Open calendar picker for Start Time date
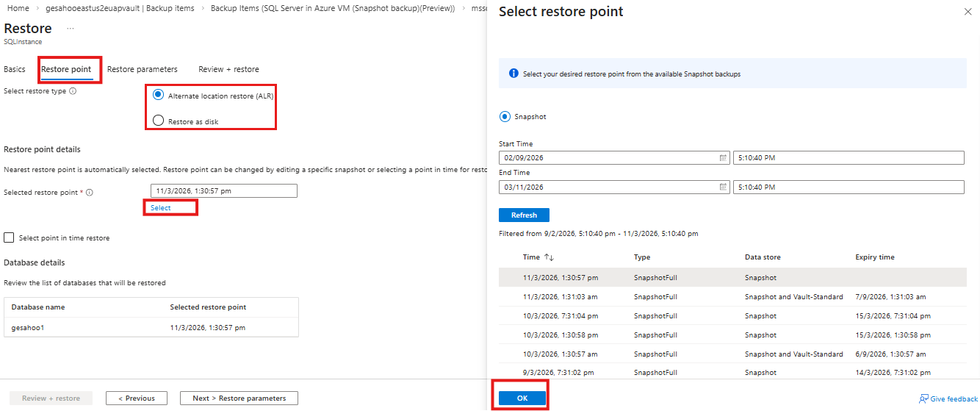The width and height of the screenshot is (980, 411). [723, 157]
